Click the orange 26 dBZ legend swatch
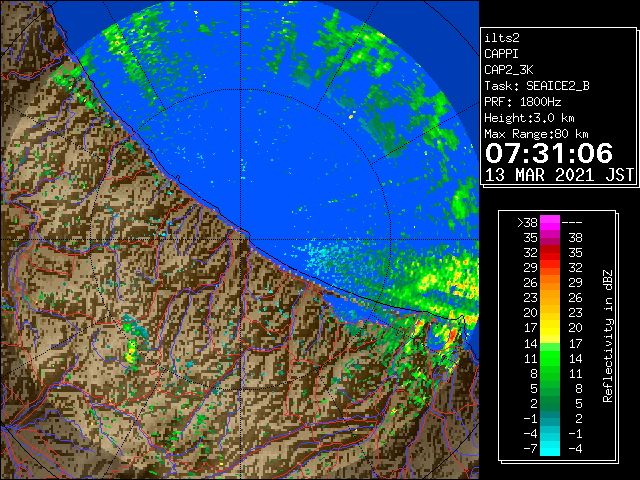The width and height of the screenshot is (640, 480). pos(550,283)
